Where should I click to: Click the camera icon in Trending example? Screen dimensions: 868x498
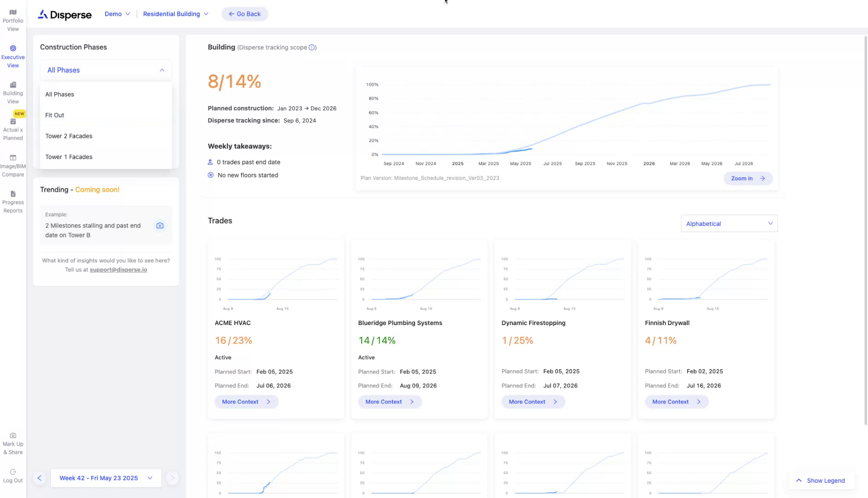(160, 225)
